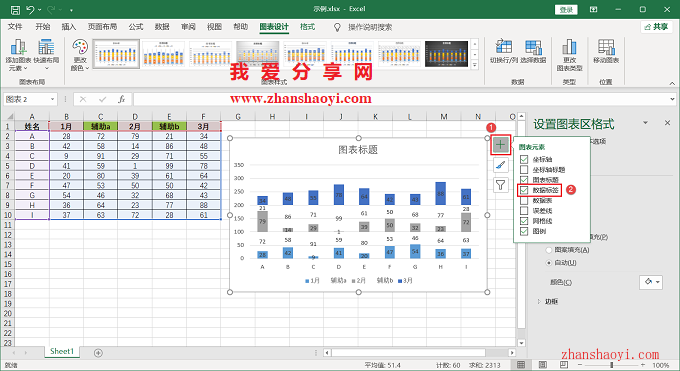Expand the formula bar
This screenshot has width=680, height=371.
(x=672, y=99)
